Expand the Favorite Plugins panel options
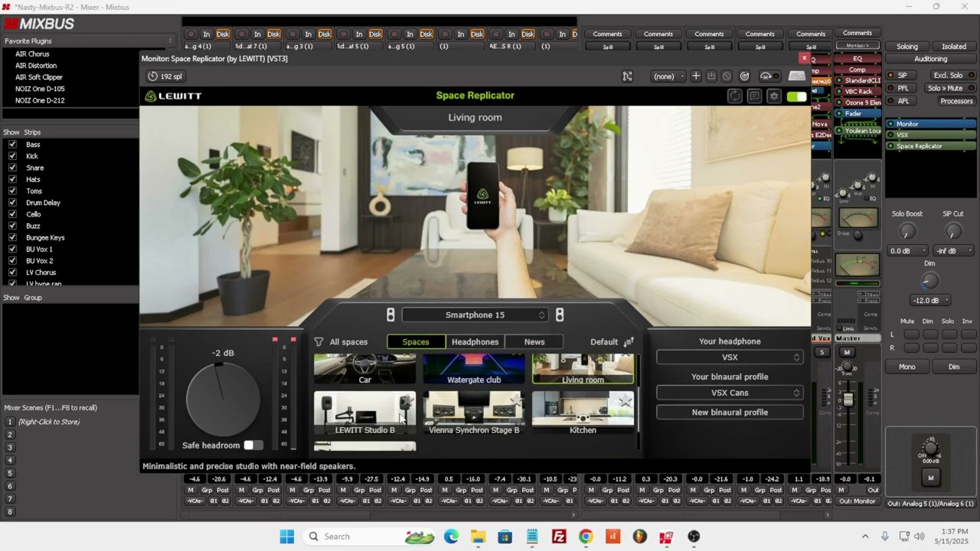This screenshot has width=980, height=551. point(170,41)
